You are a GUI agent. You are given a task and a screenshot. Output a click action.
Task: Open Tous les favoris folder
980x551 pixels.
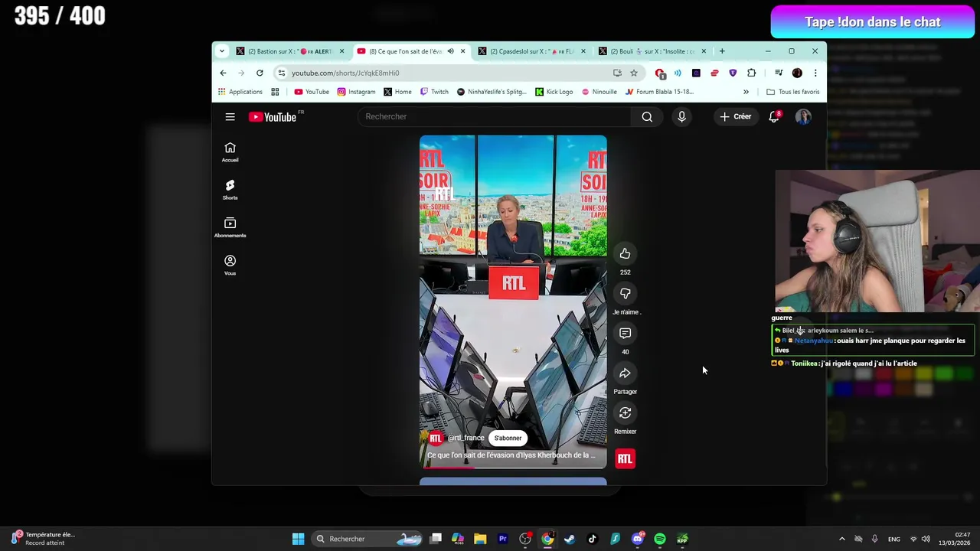(793, 92)
